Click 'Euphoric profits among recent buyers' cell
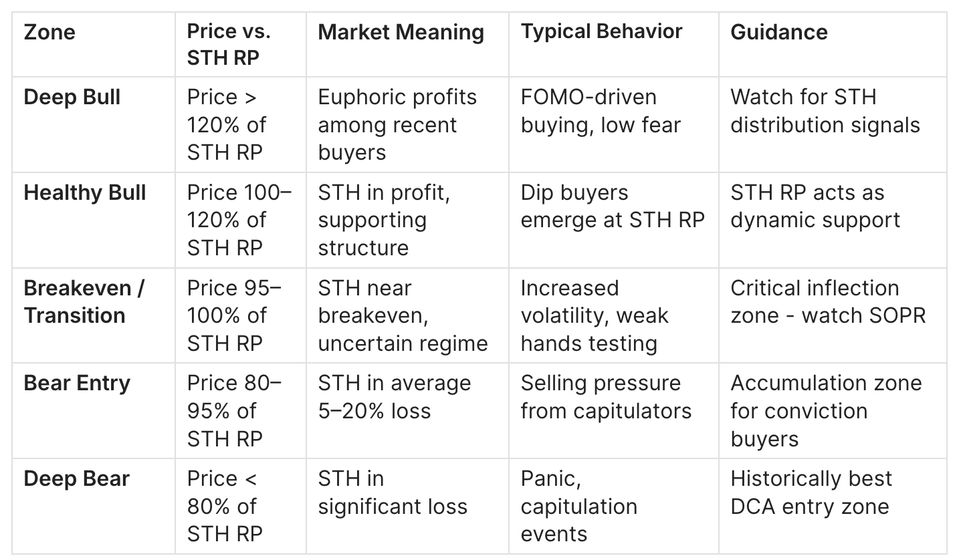Screen dimensions: 963x560 click(x=397, y=125)
